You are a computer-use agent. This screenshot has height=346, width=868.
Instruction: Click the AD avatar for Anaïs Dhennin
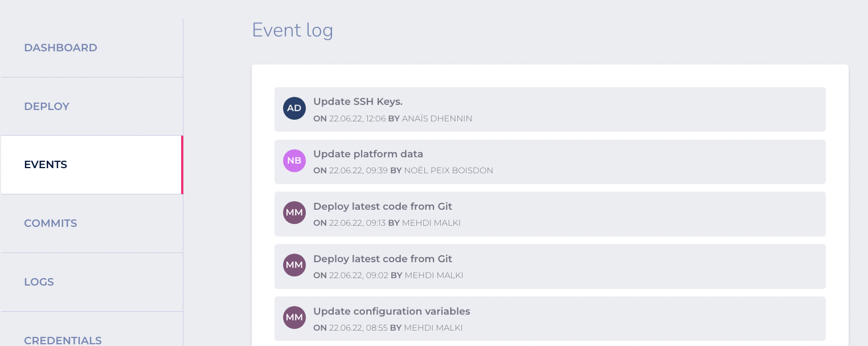point(294,108)
